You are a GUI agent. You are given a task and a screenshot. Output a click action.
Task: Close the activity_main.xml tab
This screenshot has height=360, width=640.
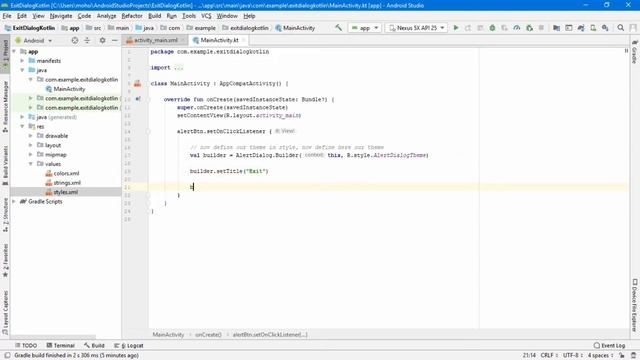182,40
